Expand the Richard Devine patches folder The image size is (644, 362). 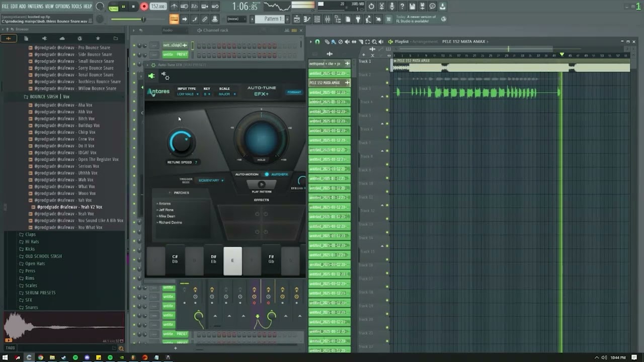click(170, 222)
